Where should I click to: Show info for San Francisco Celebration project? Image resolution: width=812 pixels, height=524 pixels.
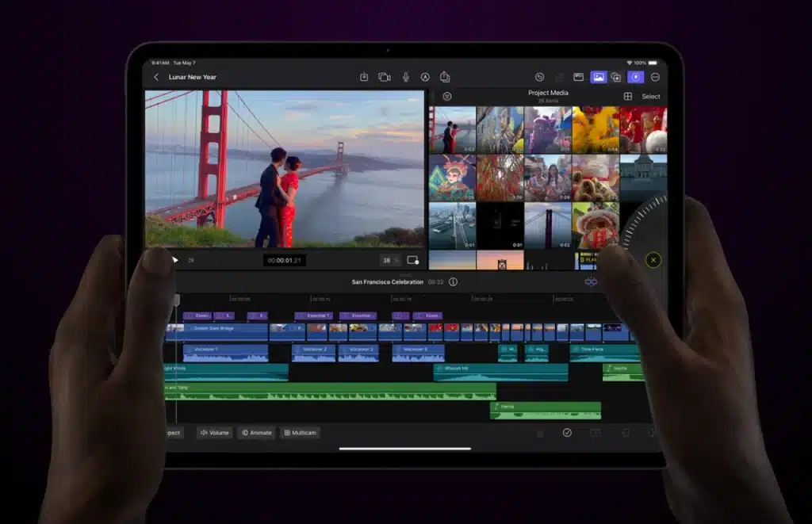point(453,281)
